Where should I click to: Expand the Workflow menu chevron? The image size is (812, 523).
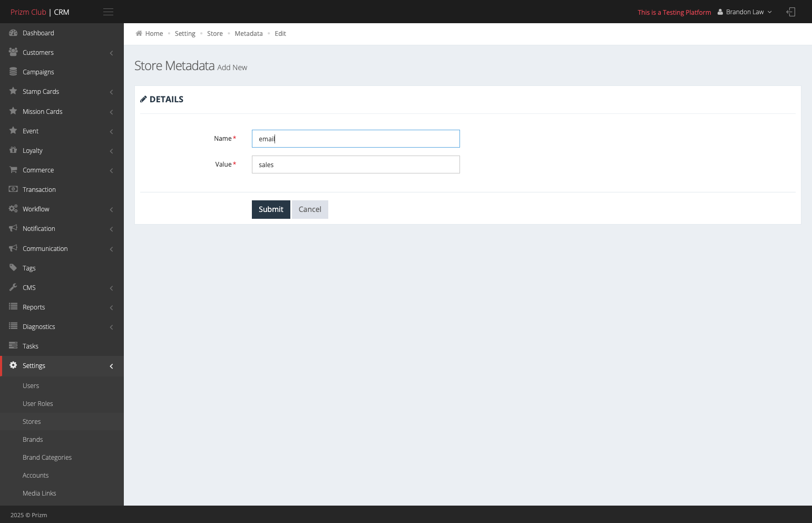click(111, 209)
